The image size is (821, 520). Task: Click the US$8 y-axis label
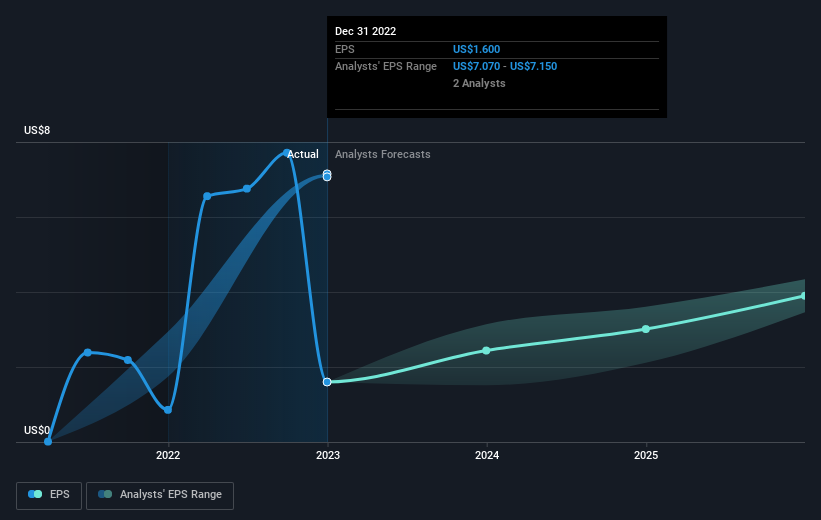tap(37, 130)
